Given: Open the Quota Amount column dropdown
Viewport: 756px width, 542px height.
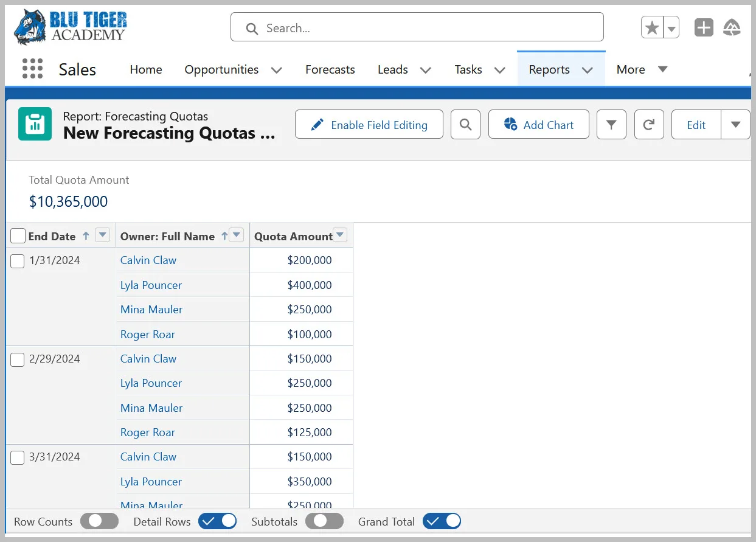Looking at the screenshot, I should [340, 235].
